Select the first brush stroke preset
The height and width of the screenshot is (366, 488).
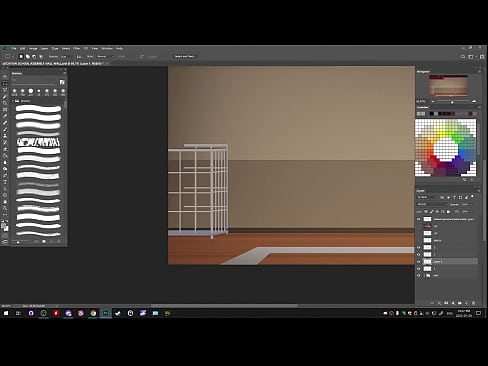(x=38, y=108)
